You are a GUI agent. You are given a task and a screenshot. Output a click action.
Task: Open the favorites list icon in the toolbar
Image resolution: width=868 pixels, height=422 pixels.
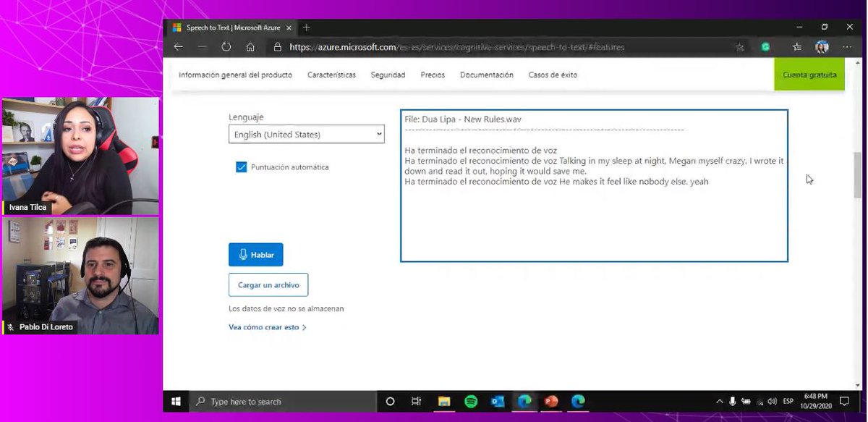797,47
